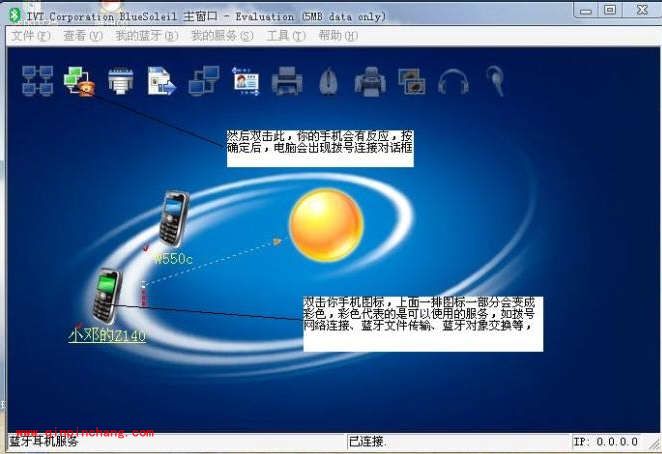
Task: Click the Bluetooth Fax service icon
Action: [370, 79]
